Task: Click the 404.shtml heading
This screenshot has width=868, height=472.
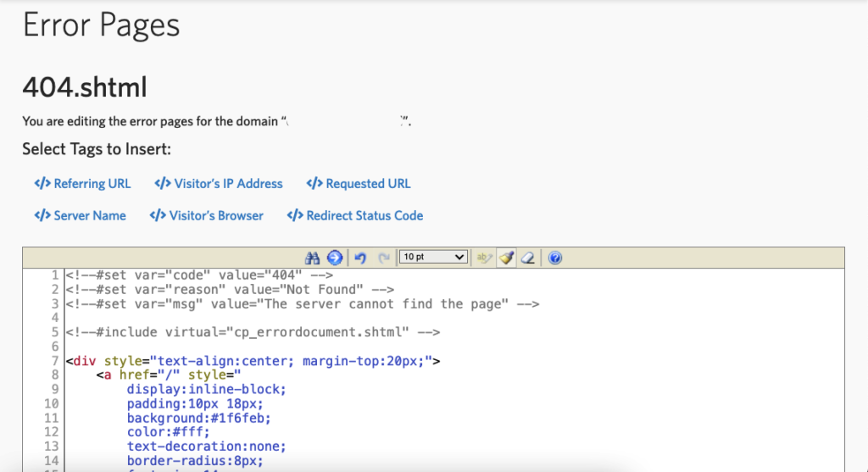Action: tap(85, 87)
